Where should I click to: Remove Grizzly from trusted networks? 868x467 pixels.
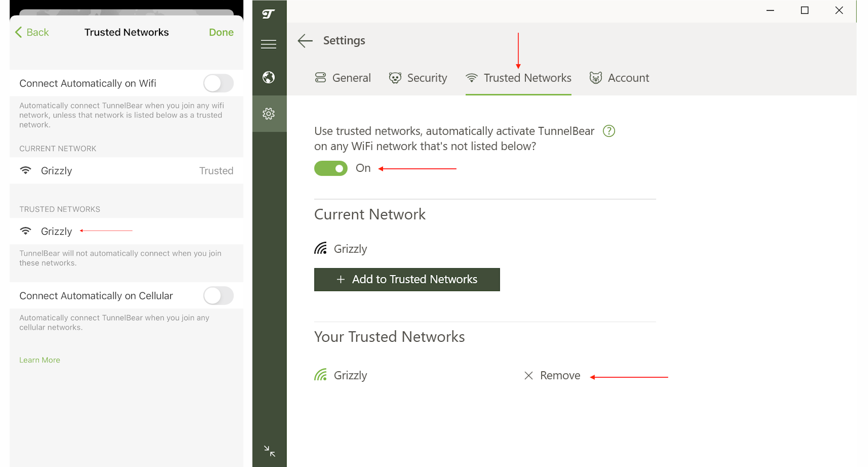coord(552,375)
